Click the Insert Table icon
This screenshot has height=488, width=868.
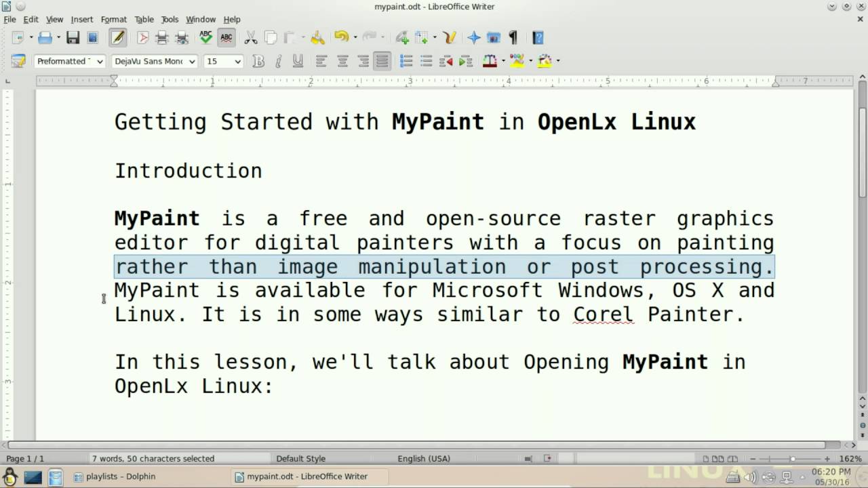pyautogui.click(x=421, y=38)
